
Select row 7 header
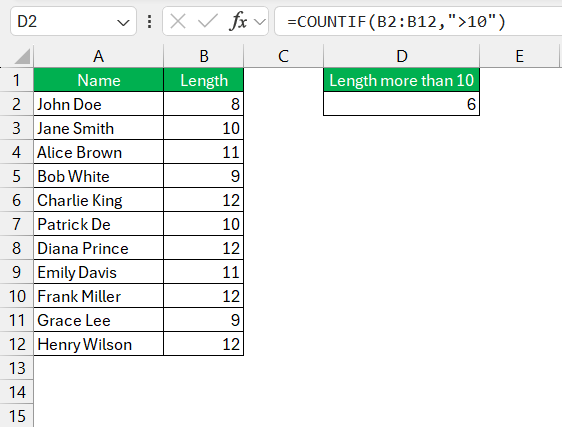pyautogui.click(x=16, y=224)
